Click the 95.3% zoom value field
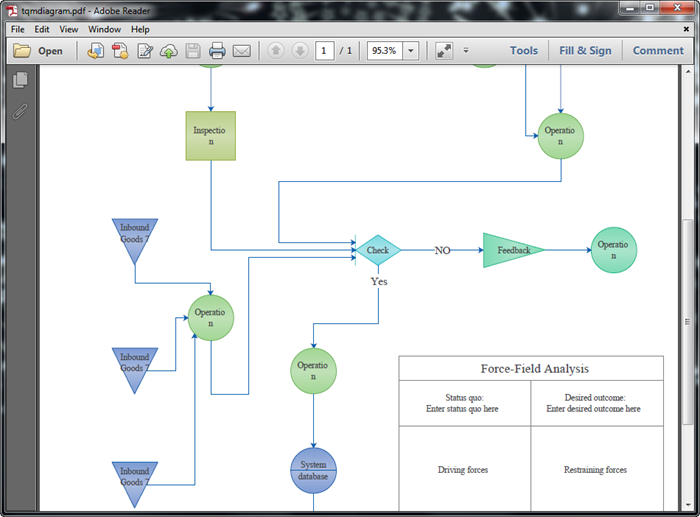This screenshot has height=517, width=700. pos(384,50)
